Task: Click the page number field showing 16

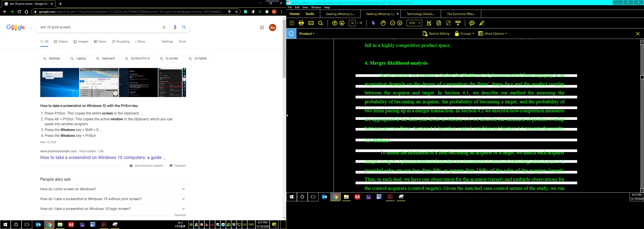Action: [352, 23]
